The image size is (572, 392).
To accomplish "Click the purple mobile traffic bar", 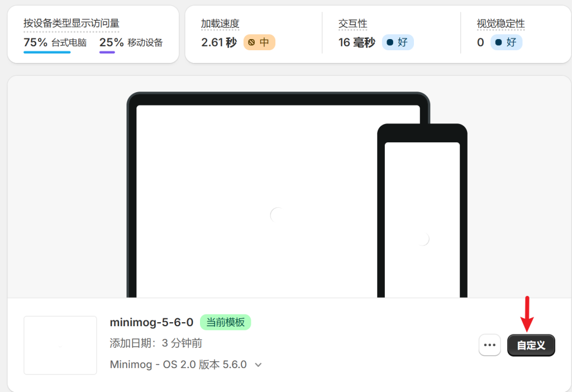I will pyautogui.click(x=107, y=52).
